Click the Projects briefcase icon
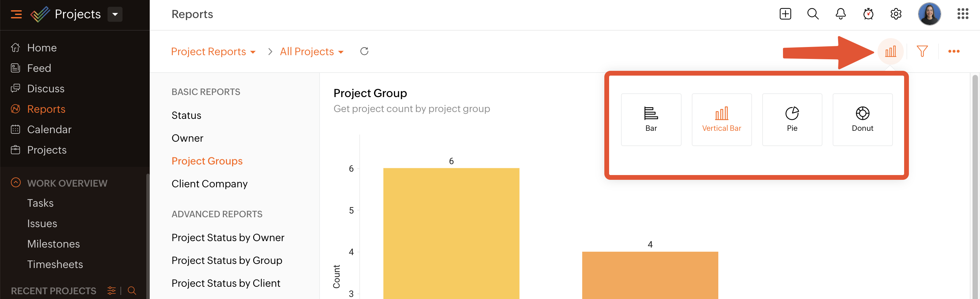The width and height of the screenshot is (980, 299). coord(15,150)
